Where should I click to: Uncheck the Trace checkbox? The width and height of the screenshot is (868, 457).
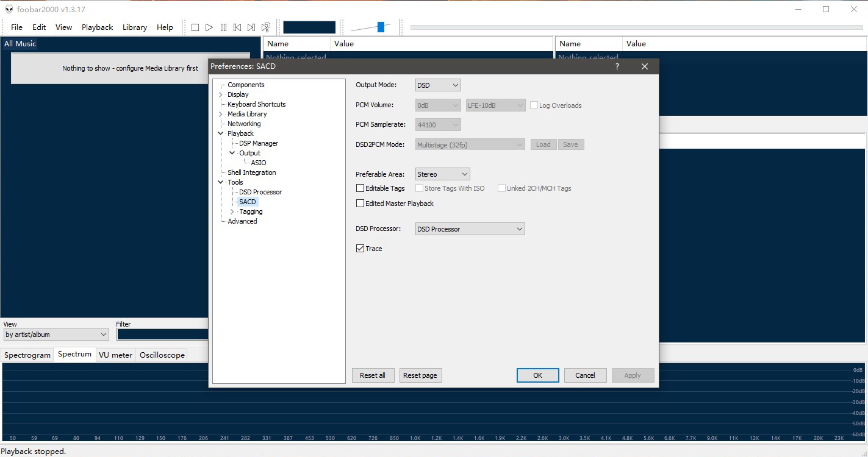pyautogui.click(x=360, y=249)
